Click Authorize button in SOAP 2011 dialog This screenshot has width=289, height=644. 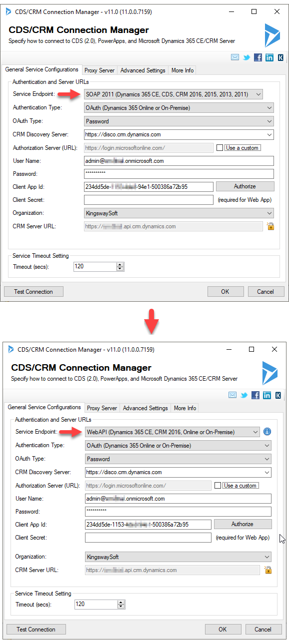(245, 186)
